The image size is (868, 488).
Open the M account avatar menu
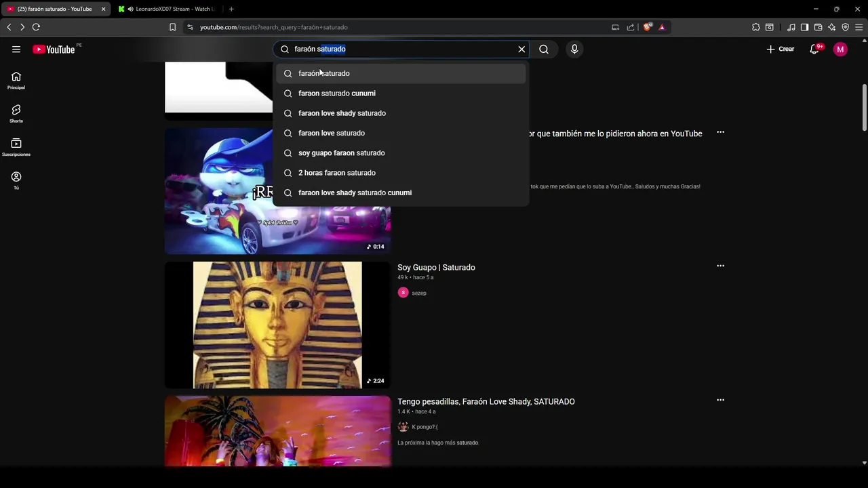click(840, 49)
